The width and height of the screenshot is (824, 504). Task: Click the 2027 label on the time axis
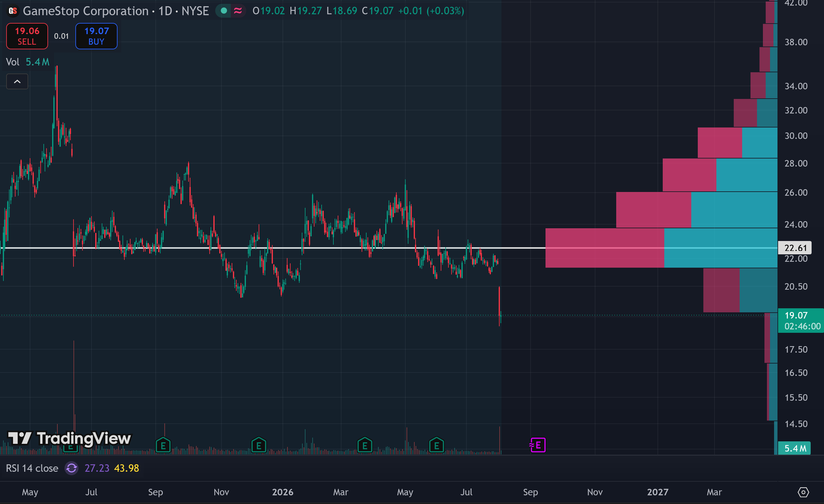click(657, 492)
